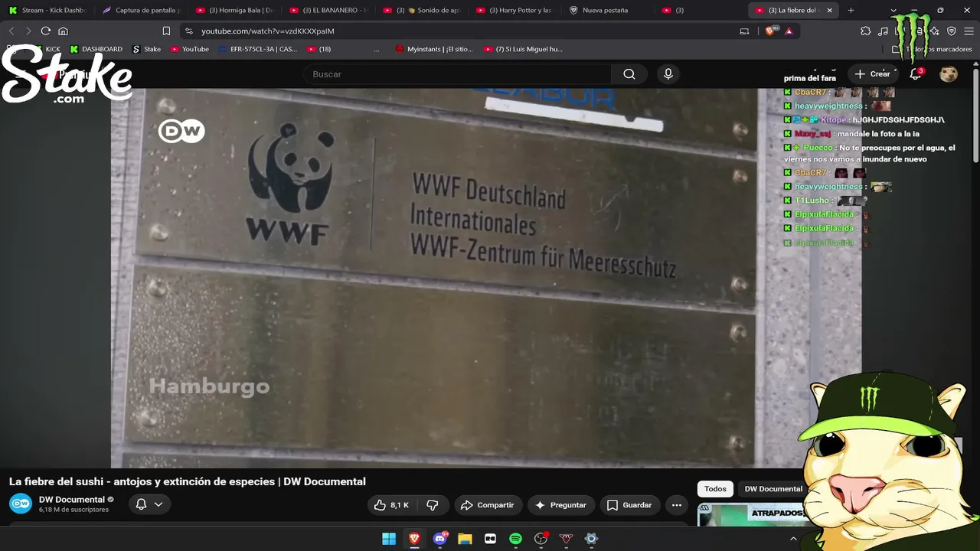The width and height of the screenshot is (980, 551).
Task: Reload the page with the refresh icon
Action: 45,31
